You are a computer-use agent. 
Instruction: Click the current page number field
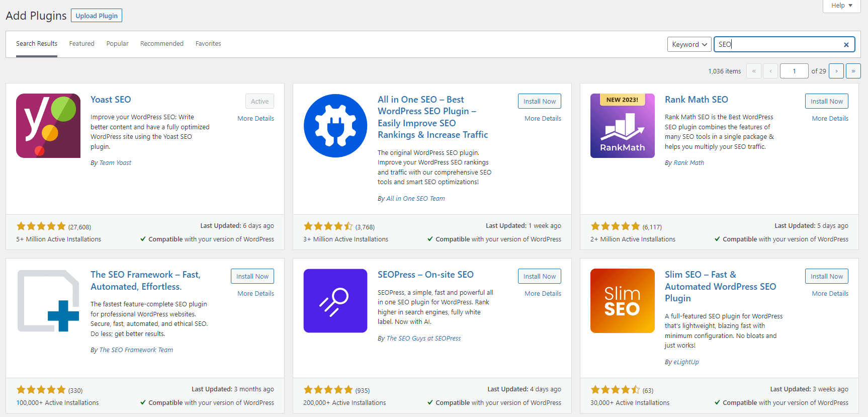[x=794, y=71]
